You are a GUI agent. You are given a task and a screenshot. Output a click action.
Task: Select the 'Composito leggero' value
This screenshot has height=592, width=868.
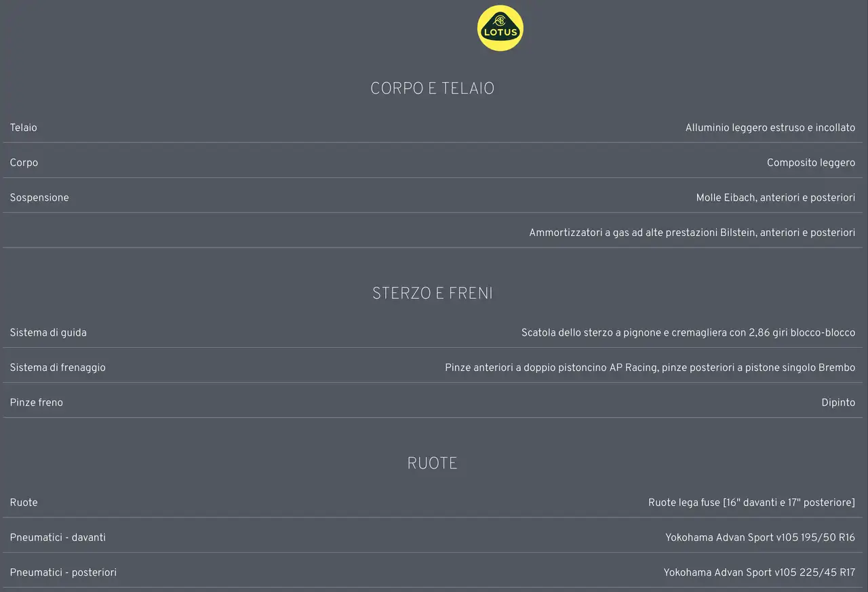tap(811, 163)
